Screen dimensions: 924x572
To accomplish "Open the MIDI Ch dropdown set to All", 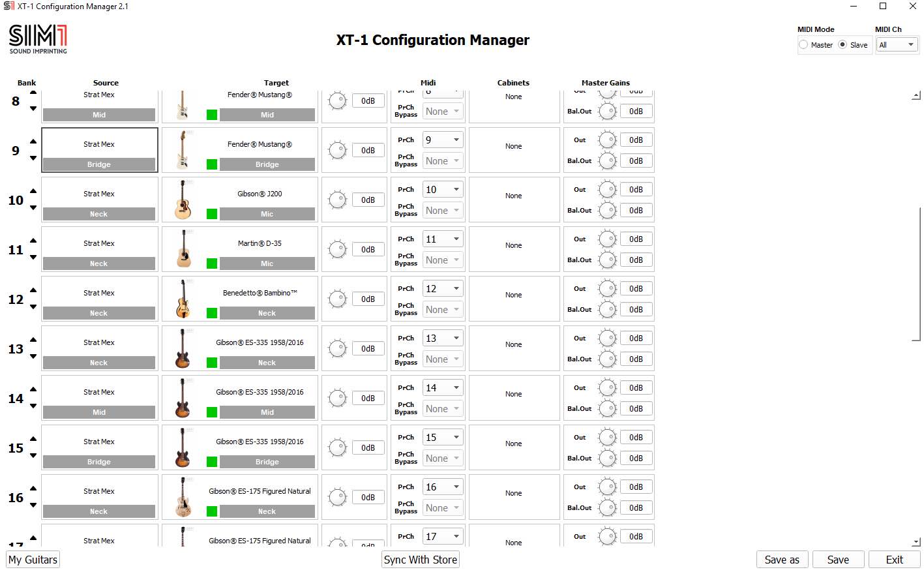I will click(x=897, y=44).
